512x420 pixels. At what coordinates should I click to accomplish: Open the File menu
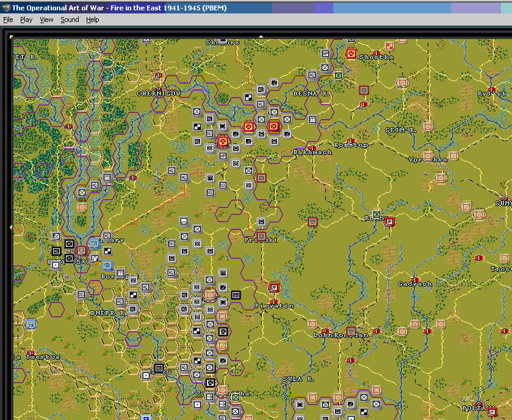pos(8,20)
